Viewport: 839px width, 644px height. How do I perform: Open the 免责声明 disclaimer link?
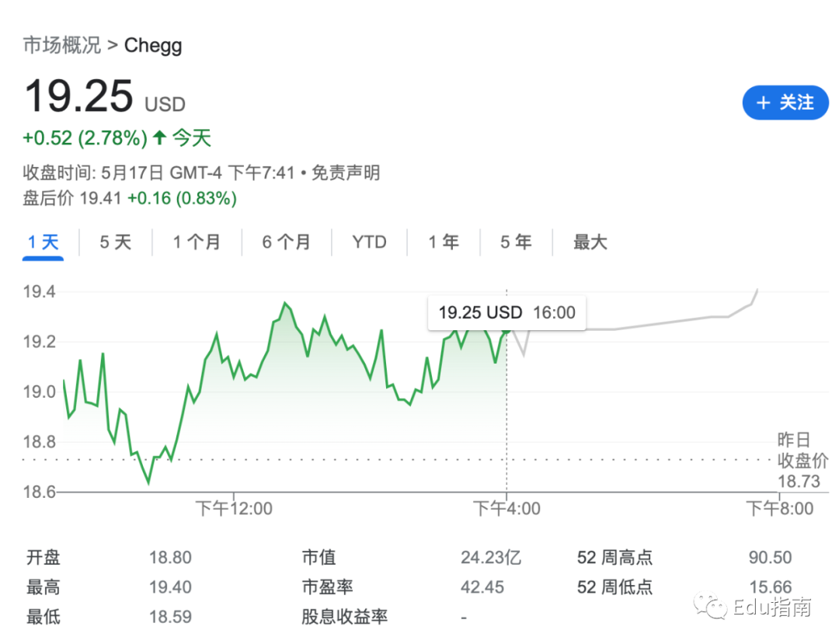346,172
